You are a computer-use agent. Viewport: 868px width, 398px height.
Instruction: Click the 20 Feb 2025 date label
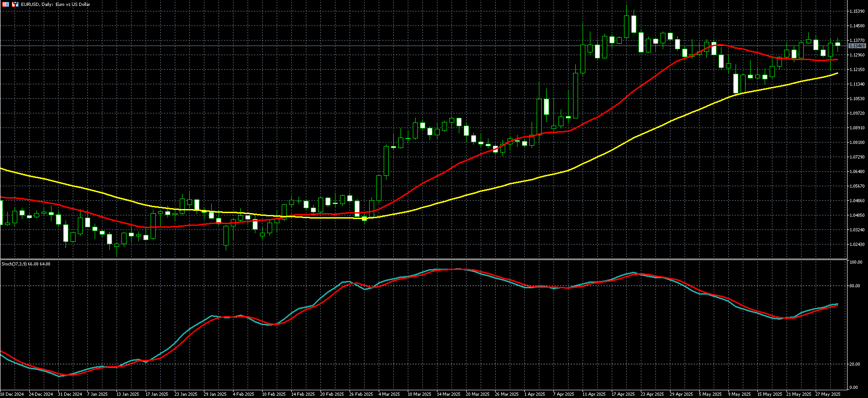pyautogui.click(x=332, y=394)
